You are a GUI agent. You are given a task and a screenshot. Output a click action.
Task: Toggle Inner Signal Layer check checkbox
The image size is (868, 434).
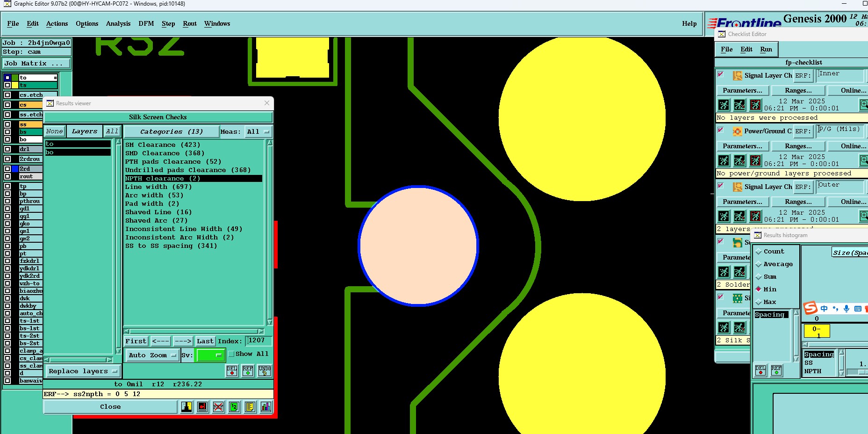721,75
